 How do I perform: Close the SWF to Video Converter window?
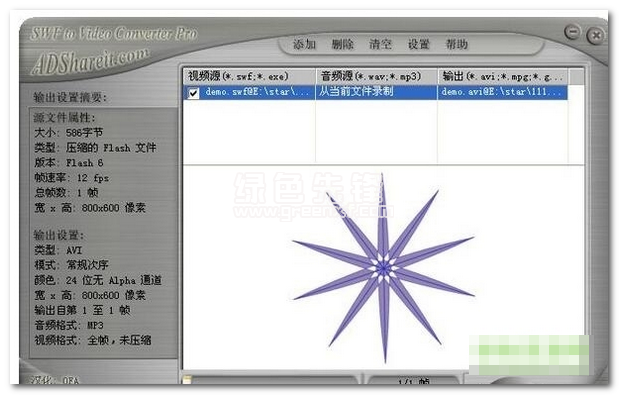click(596, 36)
